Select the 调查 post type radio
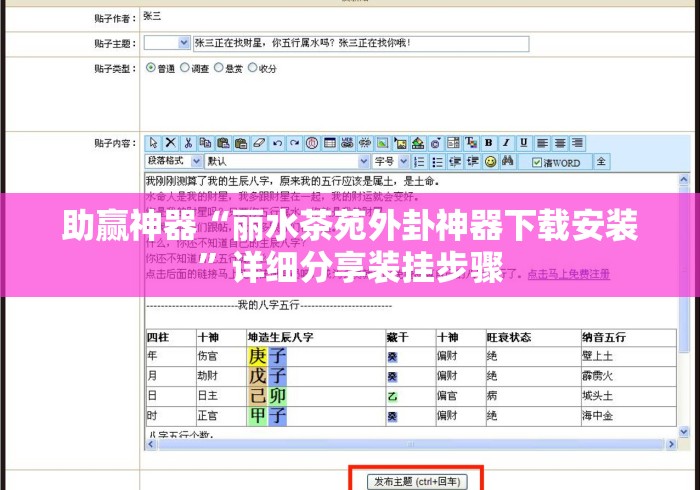The height and width of the screenshot is (490, 700). pyautogui.click(x=185, y=68)
